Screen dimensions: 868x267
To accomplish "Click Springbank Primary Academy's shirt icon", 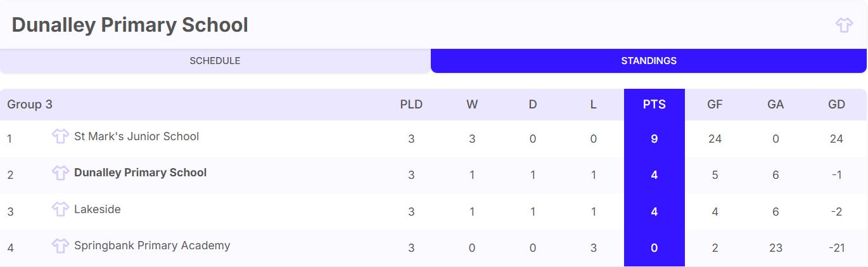I will (60, 245).
